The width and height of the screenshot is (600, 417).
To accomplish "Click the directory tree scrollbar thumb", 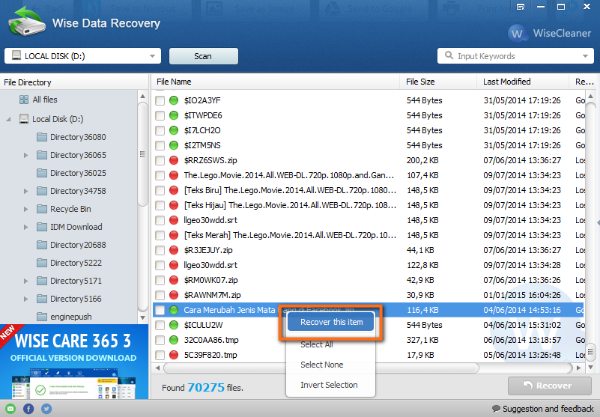I will coord(142,154).
